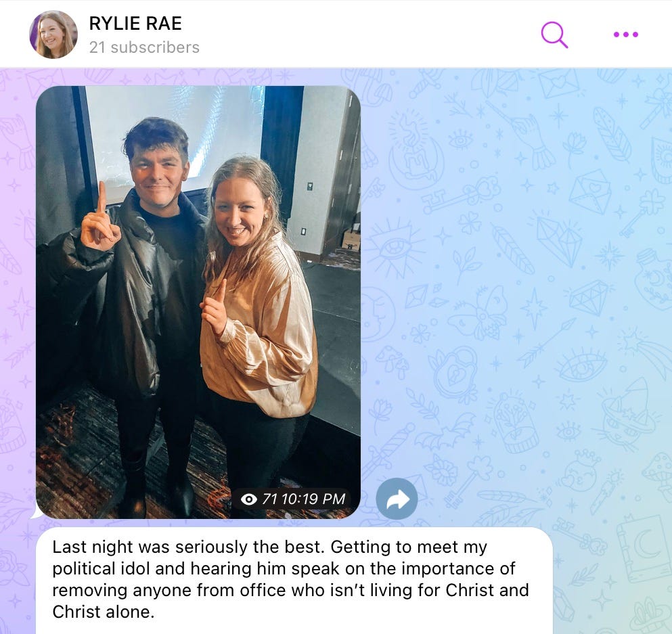Click the woman in gold blouse in photo
672x634 pixels.
257,325
